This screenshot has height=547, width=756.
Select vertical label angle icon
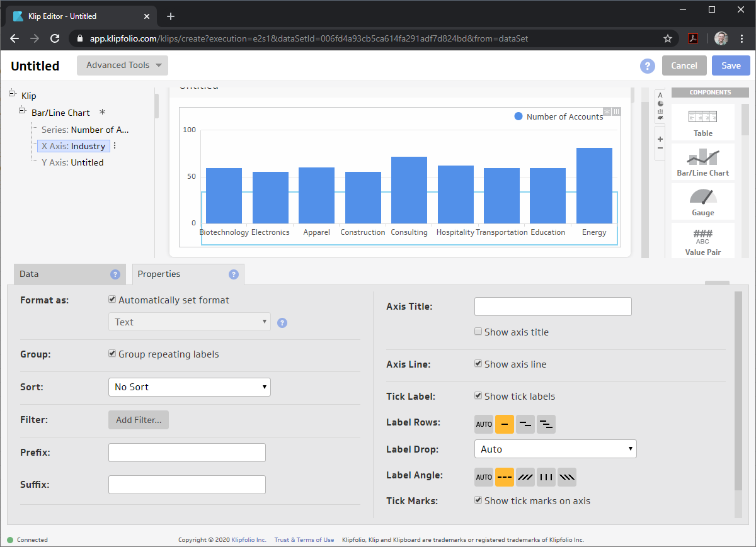tap(546, 477)
